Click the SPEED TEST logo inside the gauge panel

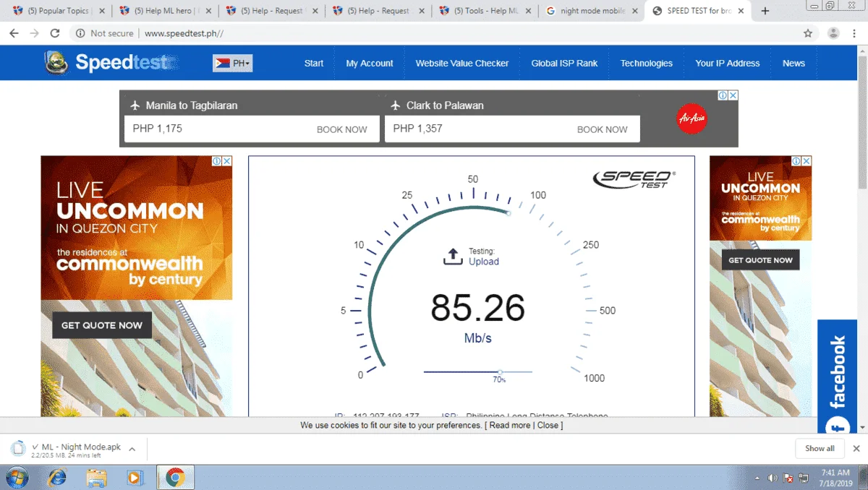point(634,179)
